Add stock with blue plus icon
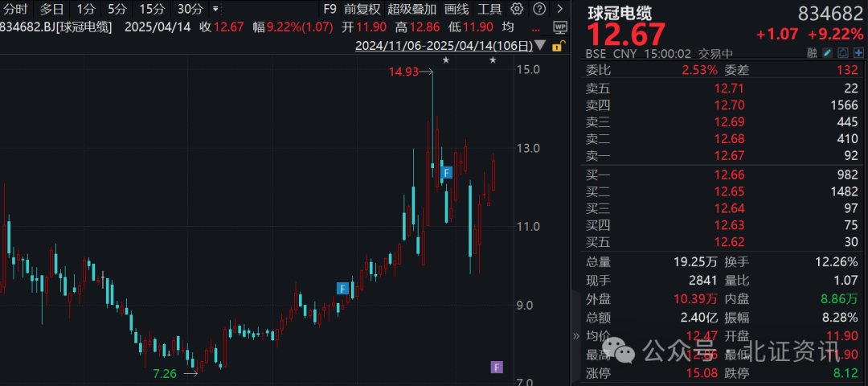The width and height of the screenshot is (868, 386). coord(859,53)
